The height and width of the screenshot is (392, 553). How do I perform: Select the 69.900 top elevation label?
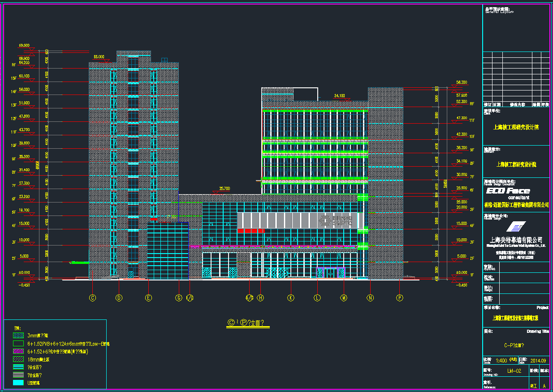[x=24, y=45]
